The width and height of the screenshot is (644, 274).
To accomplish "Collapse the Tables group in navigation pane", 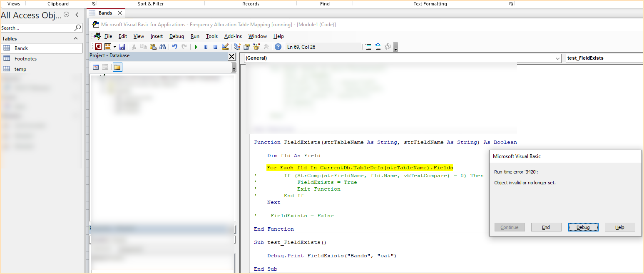I will click(x=76, y=38).
